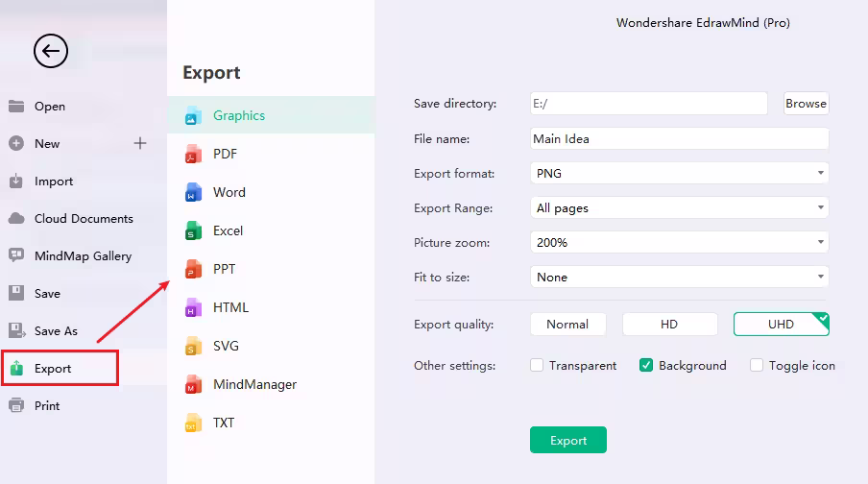Pick the Excel export icon
This screenshot has width=868, height=484.
tap(193, 230)
